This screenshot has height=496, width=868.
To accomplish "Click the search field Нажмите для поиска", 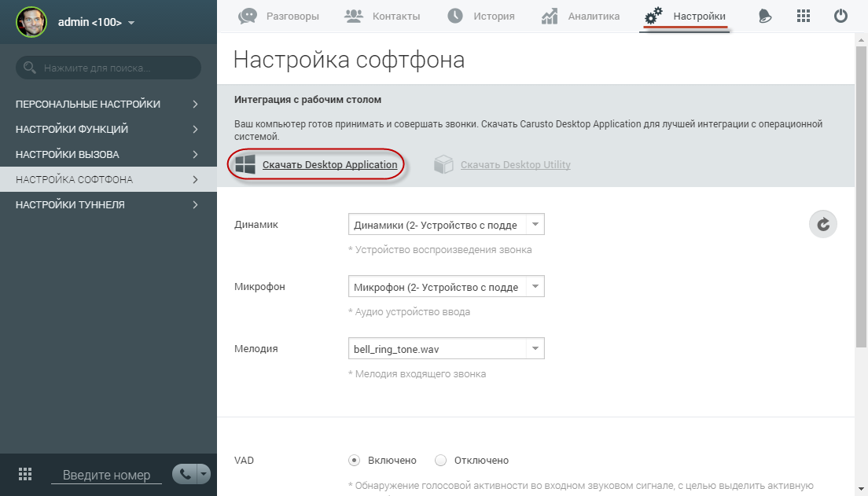I will (x=108, y=68).
